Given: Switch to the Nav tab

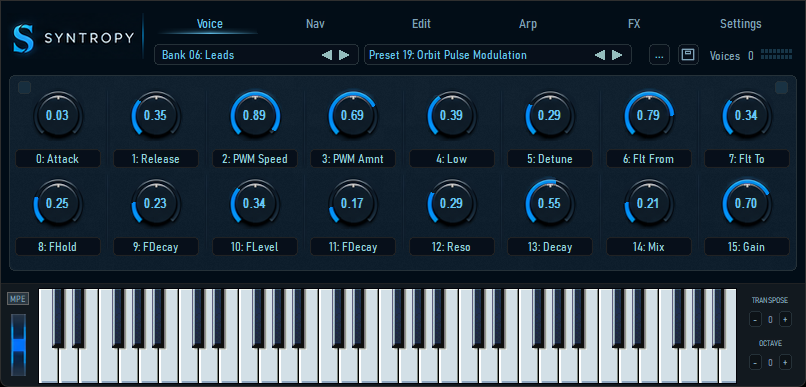Looking at the screenshot, I should pos(315,24).
